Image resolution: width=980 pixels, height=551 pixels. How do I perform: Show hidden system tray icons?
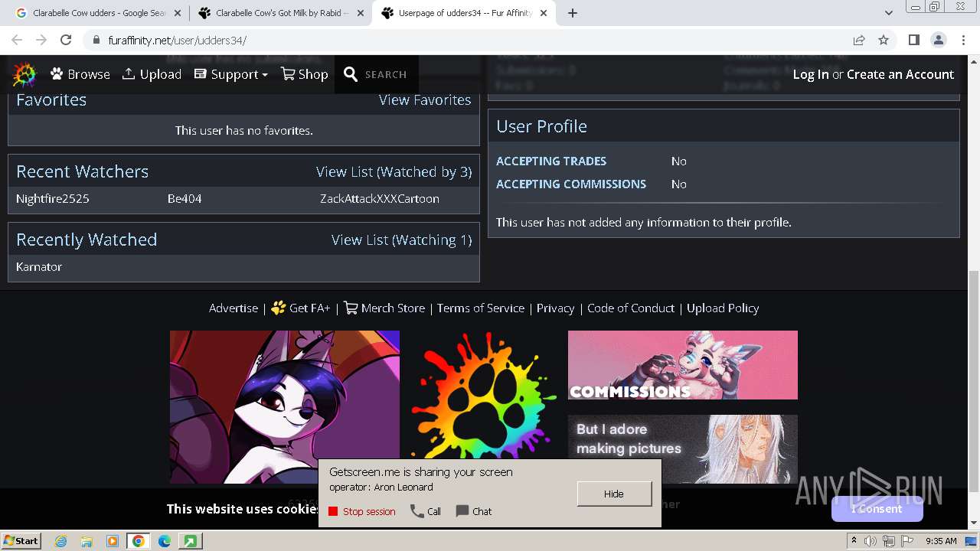click(854, 540)
